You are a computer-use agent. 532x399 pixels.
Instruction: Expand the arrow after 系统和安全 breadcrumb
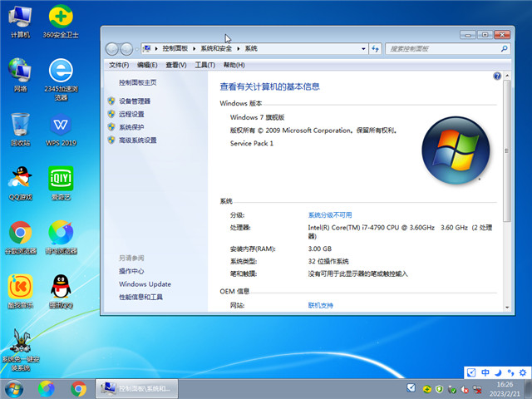pos(239,49)
